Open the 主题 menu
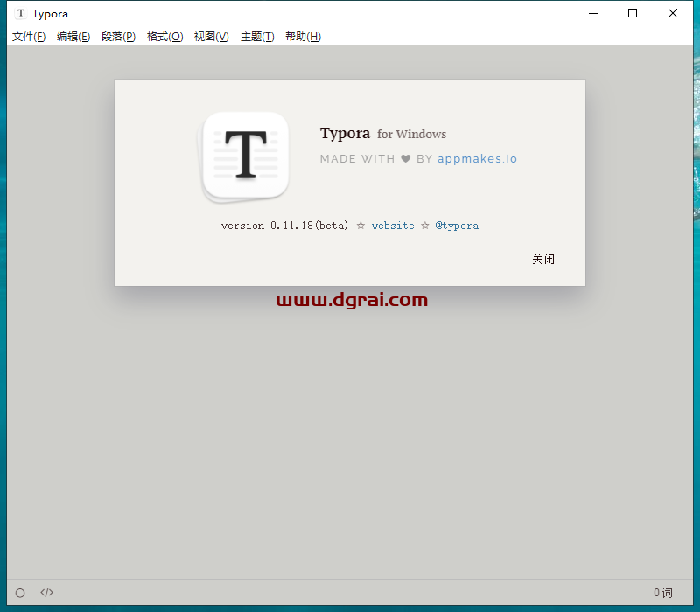 coord(256,36)
